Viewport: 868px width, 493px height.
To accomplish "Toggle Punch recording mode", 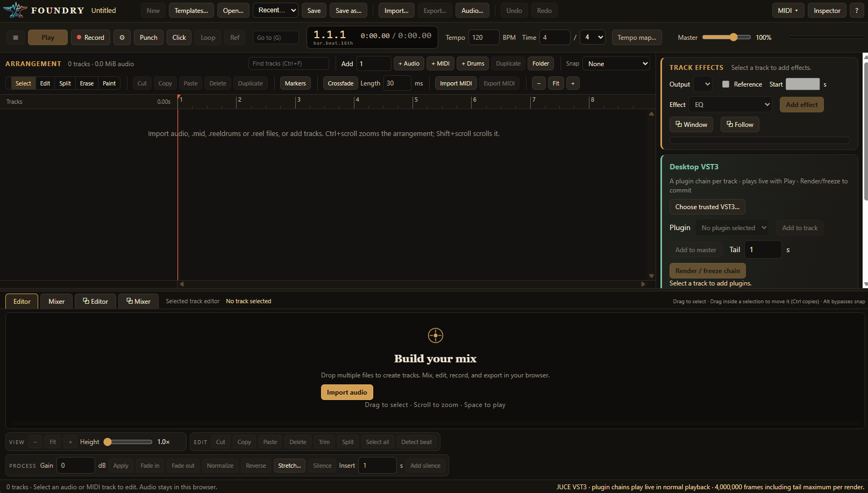I will point(148,38).
